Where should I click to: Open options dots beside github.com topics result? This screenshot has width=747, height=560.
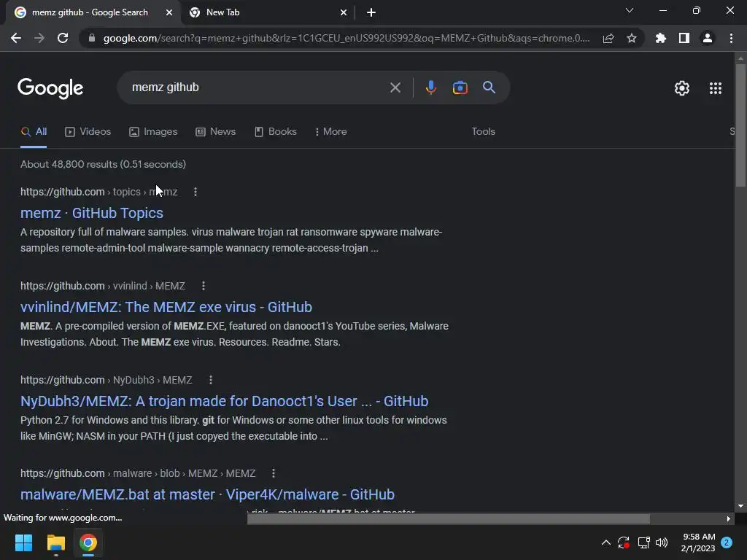[196, 192]
